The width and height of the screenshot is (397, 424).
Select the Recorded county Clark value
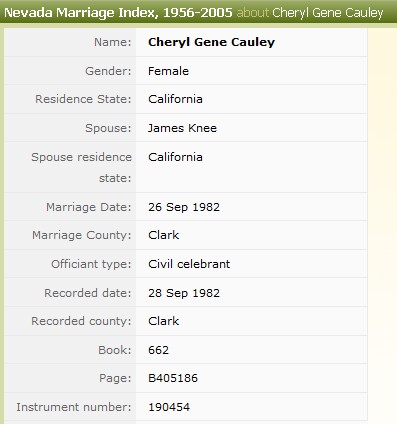pos(164,321)
